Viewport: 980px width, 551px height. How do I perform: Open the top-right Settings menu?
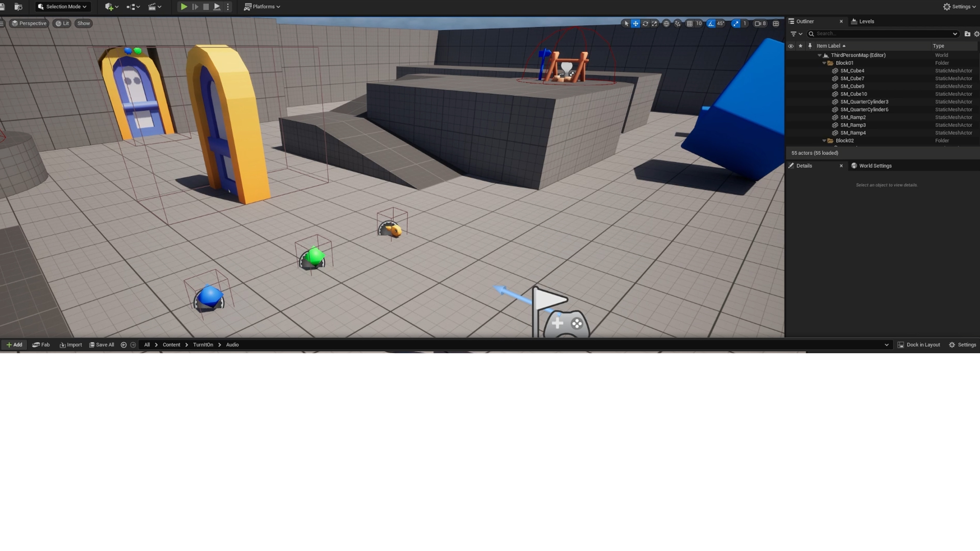coord(960,7)
